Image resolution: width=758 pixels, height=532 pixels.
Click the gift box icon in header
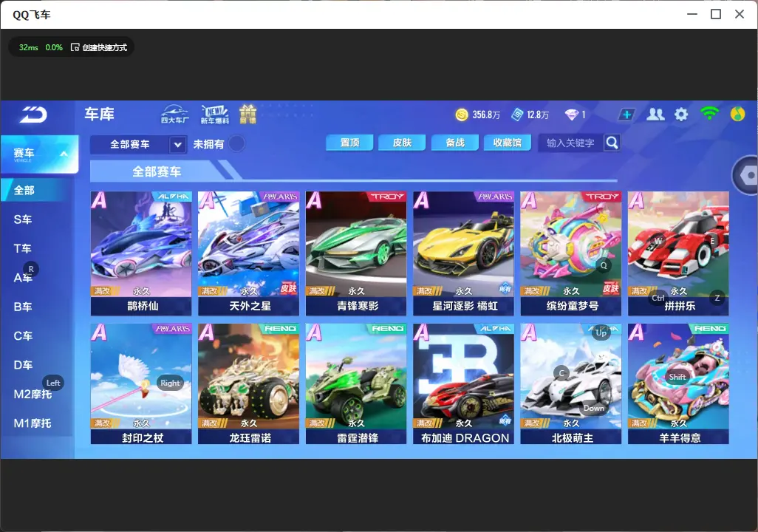[x=247, y=114]
